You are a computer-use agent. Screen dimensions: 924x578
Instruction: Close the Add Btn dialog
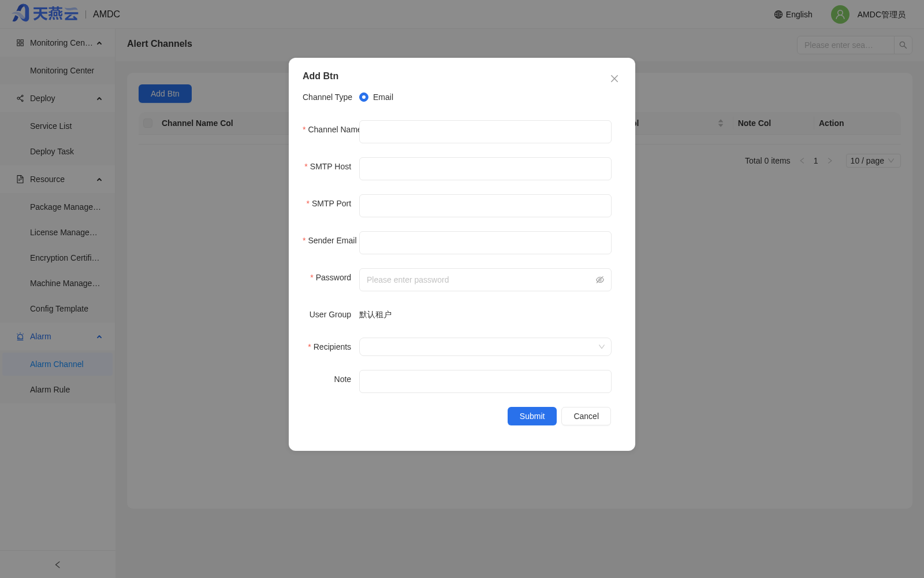pyautogui.click(x=614, y=79)
